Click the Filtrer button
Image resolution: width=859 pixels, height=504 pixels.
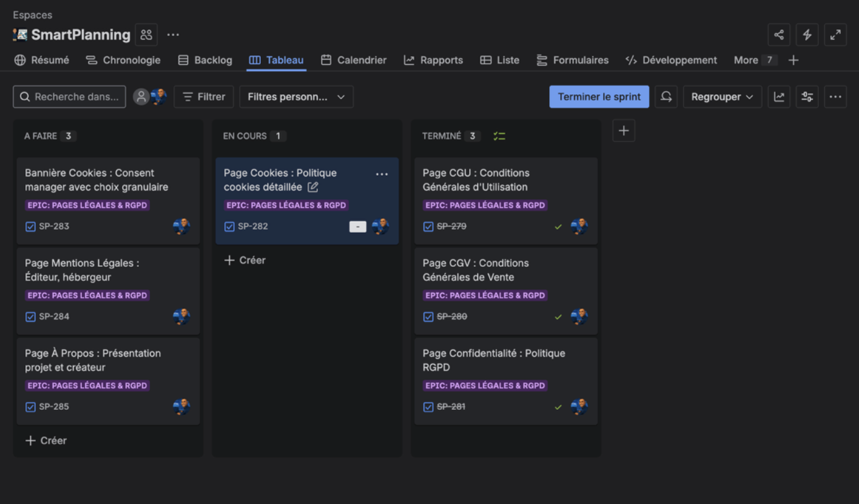pyautogui.click(x=203, y=97)
